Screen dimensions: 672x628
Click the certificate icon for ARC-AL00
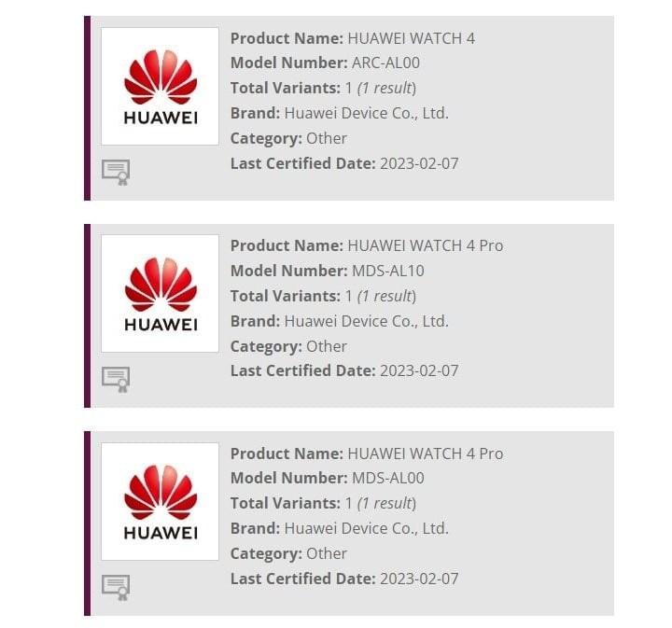coord(116,172)
